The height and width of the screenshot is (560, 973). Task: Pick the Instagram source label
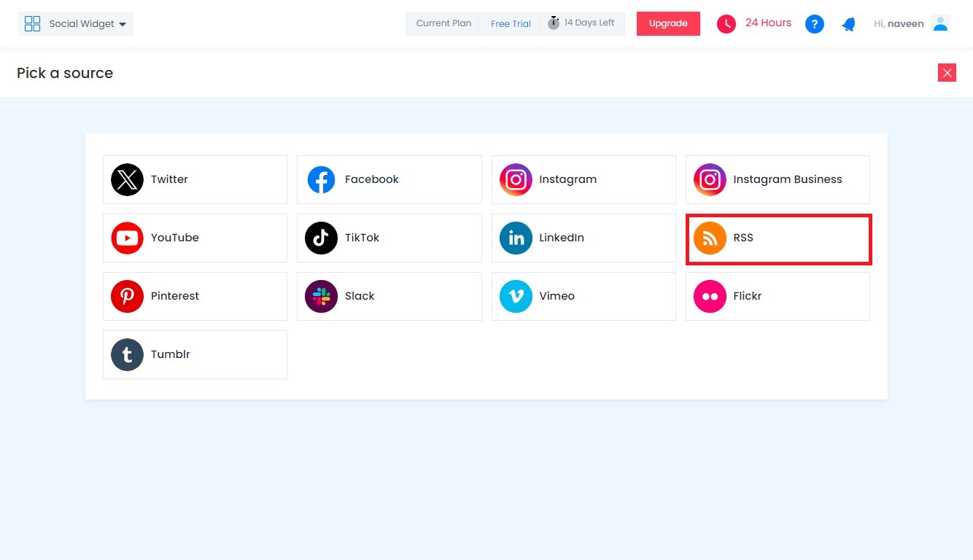(x=567, y=179)
